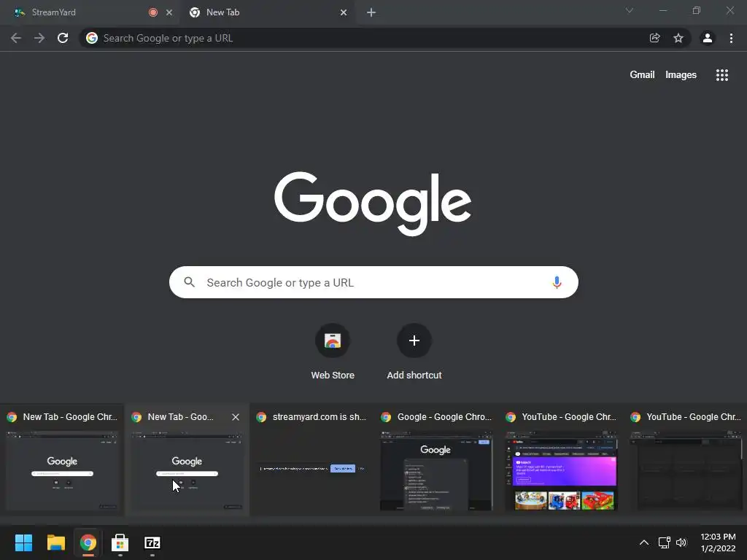The image size is (747, 560).
Task: Open the Google apps grid
Action: tap(721, 75)
